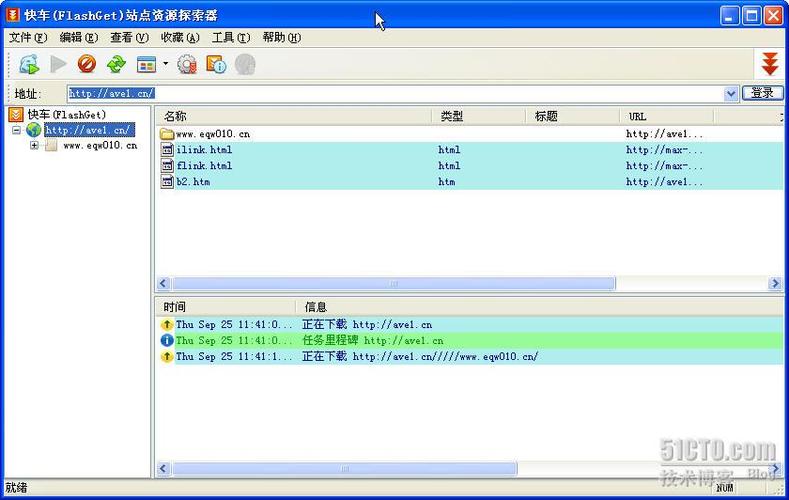The width and height of the screenshot is (789, 500).
Task: Sort by the URL column header
Action: pyautogui.click(x=667, y=116)
